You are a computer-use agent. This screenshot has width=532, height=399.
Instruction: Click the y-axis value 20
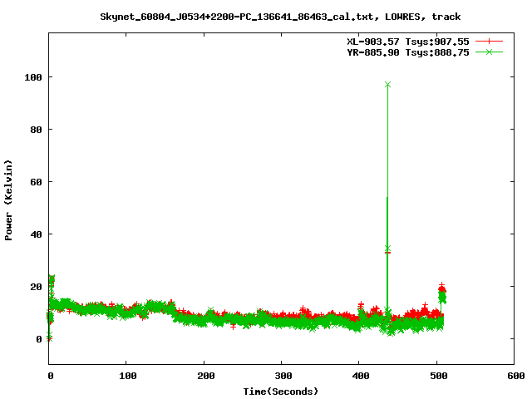(37, 287)
